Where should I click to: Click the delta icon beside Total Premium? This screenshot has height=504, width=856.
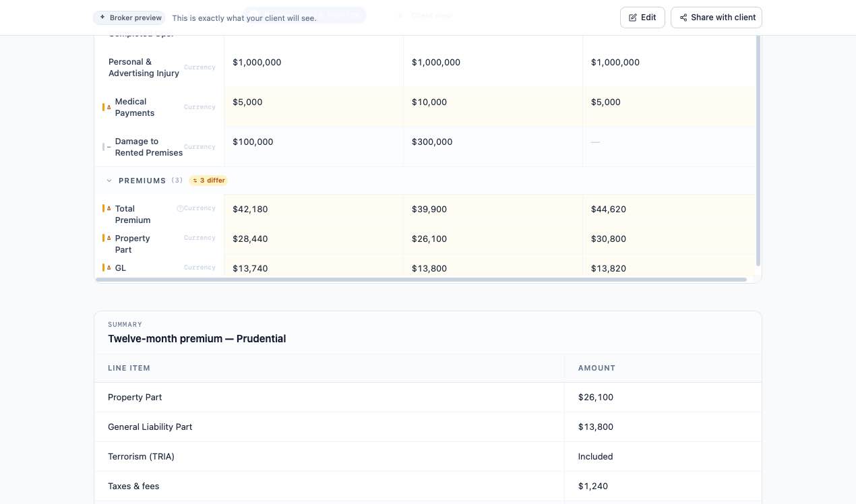108,209
